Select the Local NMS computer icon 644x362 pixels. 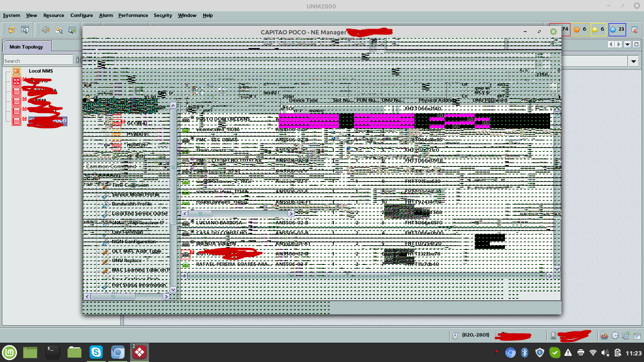coord(17,71)
